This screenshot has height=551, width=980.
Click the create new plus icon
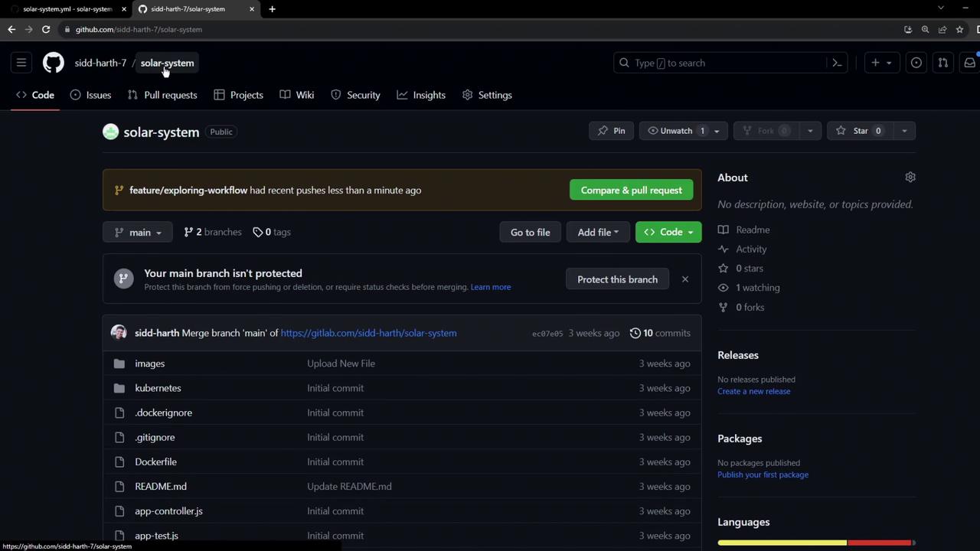(875, 63)
